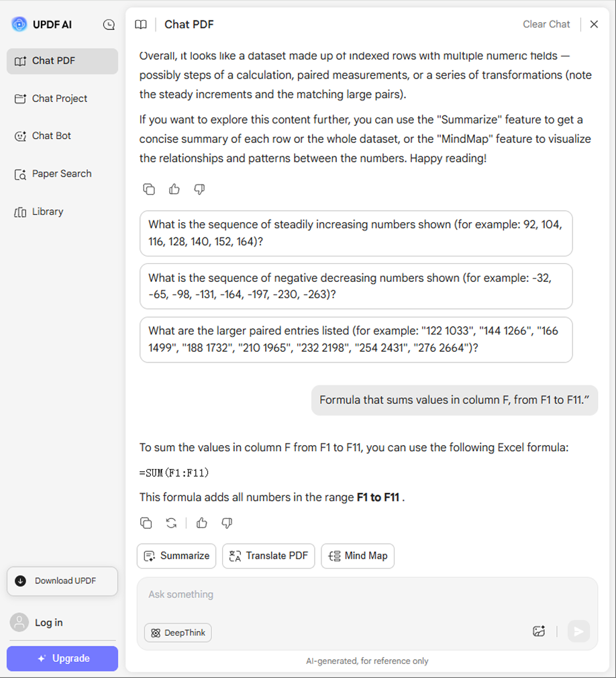Thumbs down the first AI response
Viewport: 616px width, 678px height.
[199, 189]
